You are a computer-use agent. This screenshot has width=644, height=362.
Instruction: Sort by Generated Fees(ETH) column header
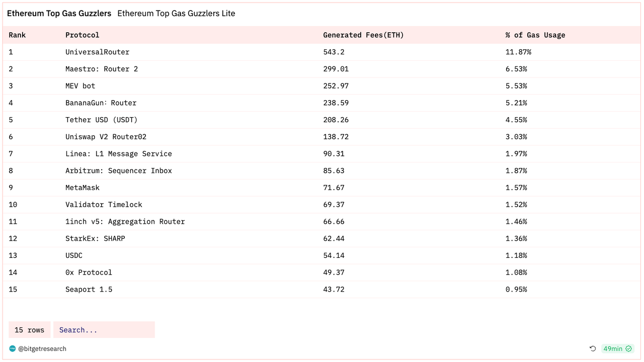tap(363, 35)
